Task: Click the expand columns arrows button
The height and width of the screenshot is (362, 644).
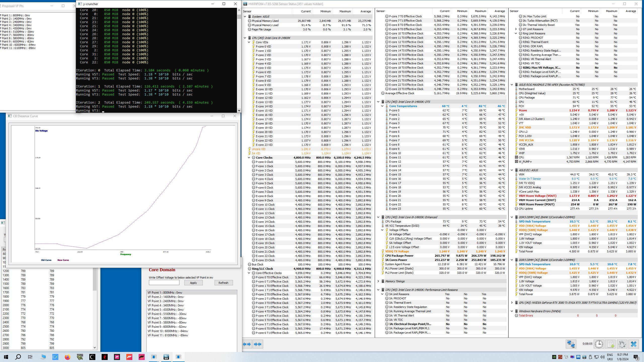Action: [247, 344]
